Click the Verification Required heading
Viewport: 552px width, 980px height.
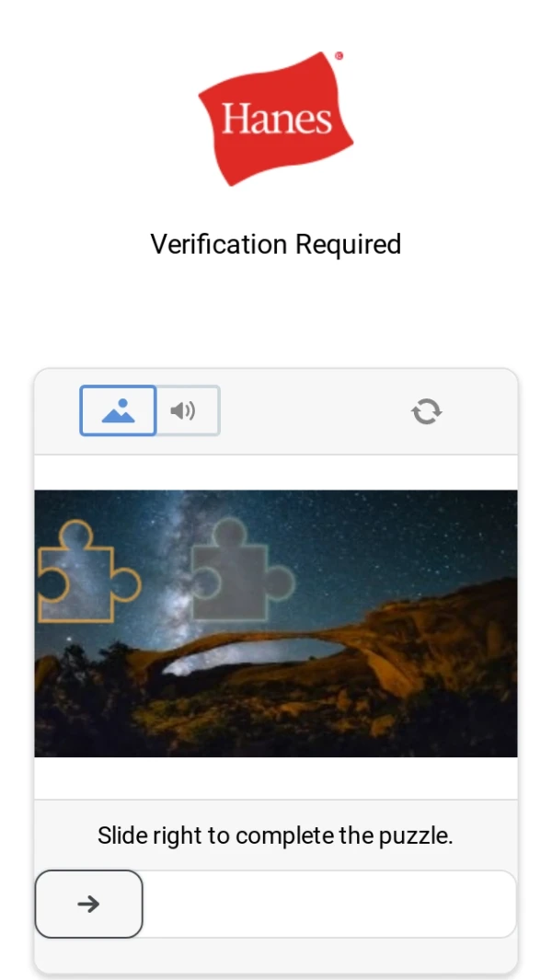276,244
